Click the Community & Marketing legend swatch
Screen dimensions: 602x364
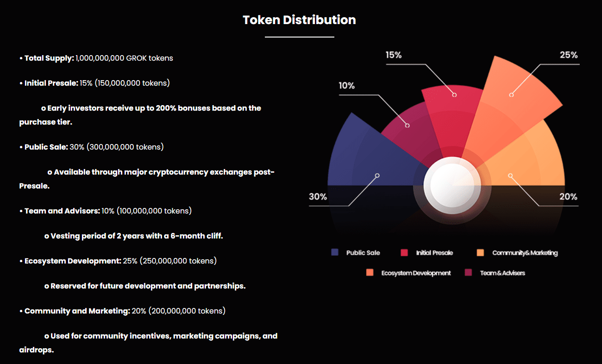coord(480,252)
